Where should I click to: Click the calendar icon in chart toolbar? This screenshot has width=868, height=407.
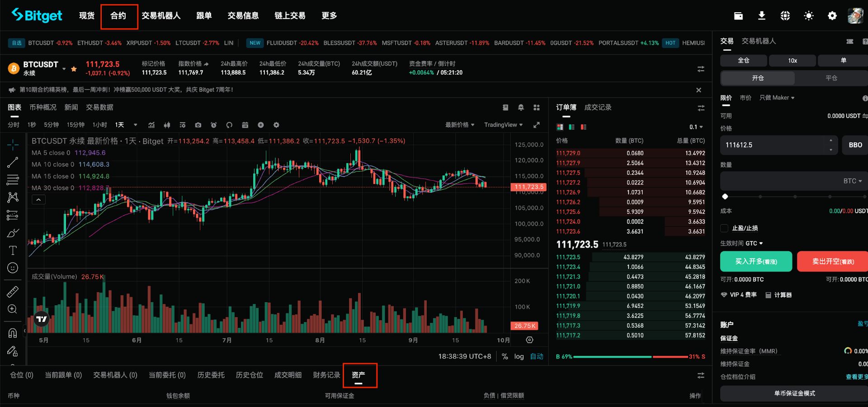coord(245,125)
